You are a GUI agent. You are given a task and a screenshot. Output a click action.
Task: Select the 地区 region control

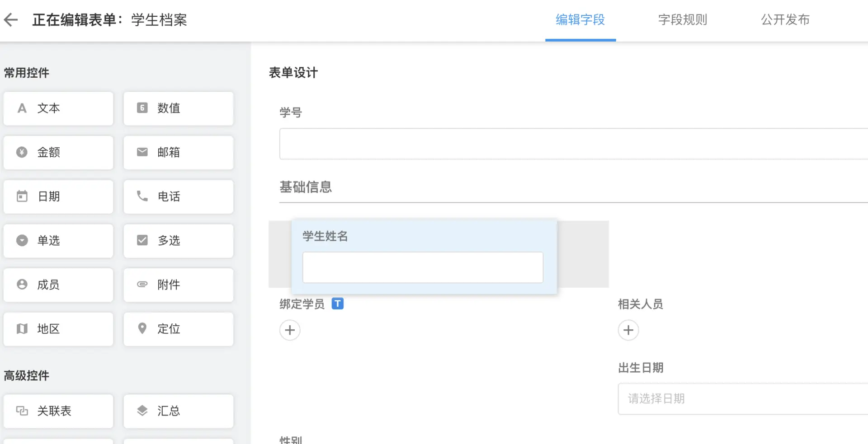(x=58, y=329)
